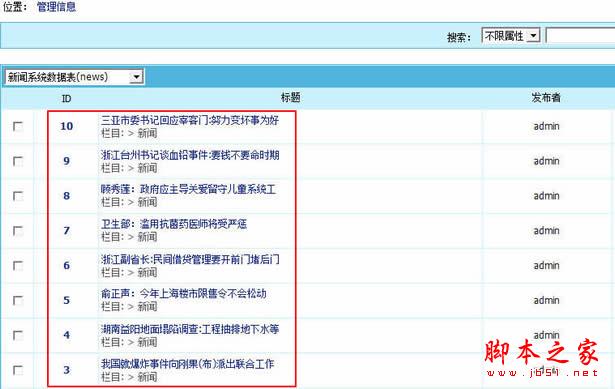
Task: Click the 新闻 column link under ID 5
Action: point(147,307)
